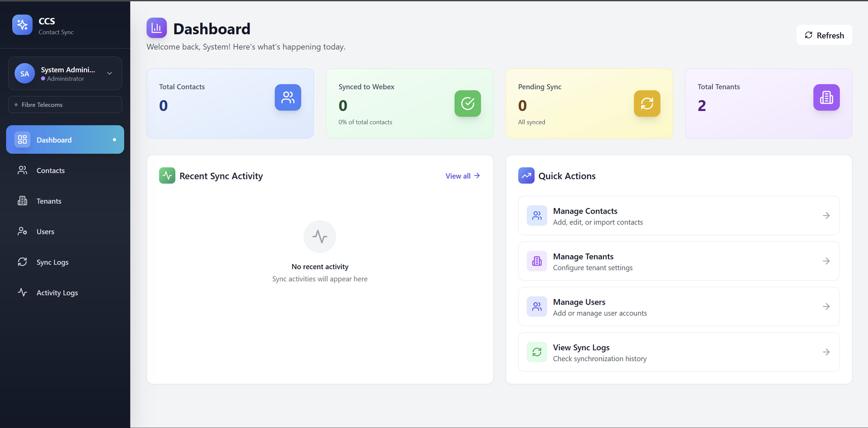Click the green checkmark icon on Synced to Webex
Image resolution: width=868 pixels, height=428 pixels.
click(467, 104)
